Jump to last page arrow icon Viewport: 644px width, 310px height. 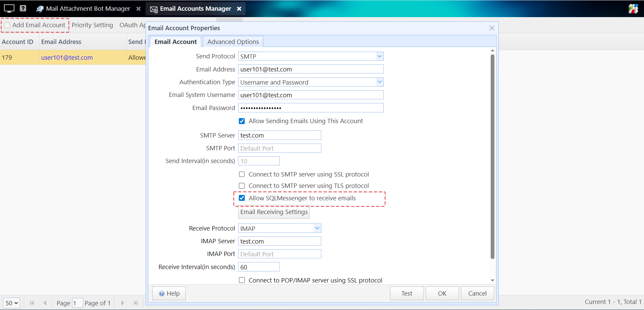coord(136,303)
